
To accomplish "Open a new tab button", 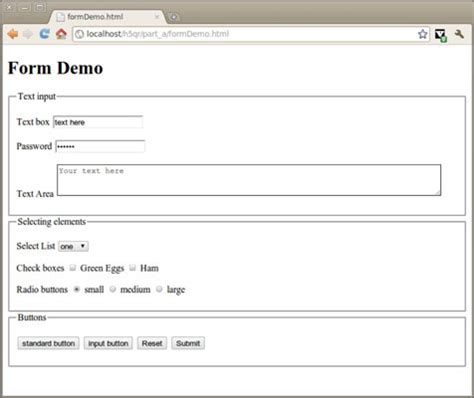I will [174, 17].
